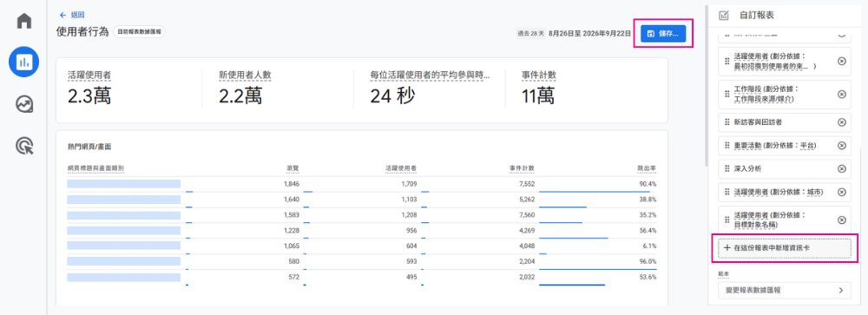Viewport: 868px width, 315px height.
Task: Click the 過去 28 天 label
Action: coord(530,33)
